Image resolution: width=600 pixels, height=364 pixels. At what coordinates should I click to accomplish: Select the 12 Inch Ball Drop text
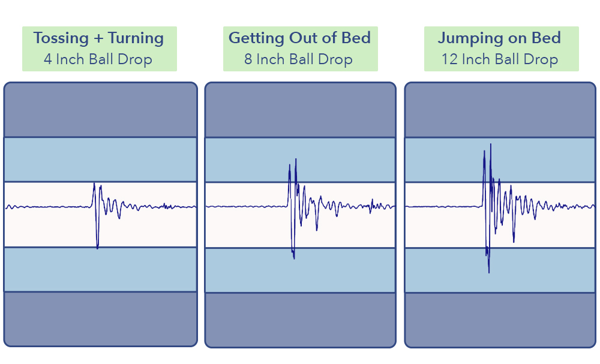500,59
